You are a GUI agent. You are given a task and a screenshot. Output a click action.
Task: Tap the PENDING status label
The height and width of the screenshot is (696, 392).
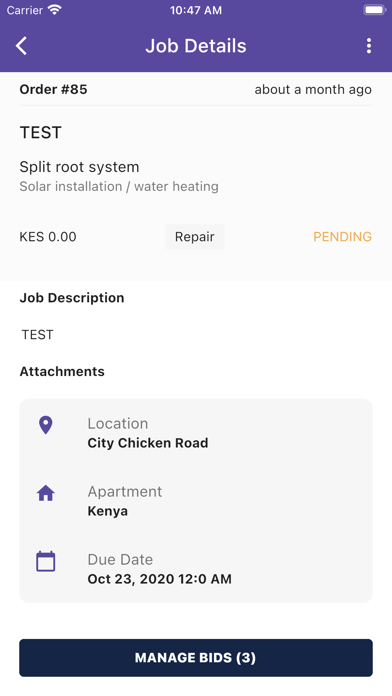pyautogui.click(x=342, y=237)
